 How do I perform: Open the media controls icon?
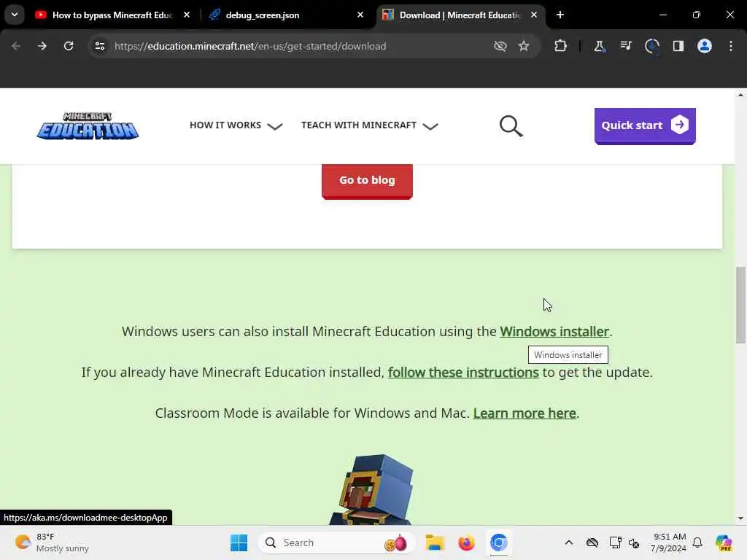[625, 46]
